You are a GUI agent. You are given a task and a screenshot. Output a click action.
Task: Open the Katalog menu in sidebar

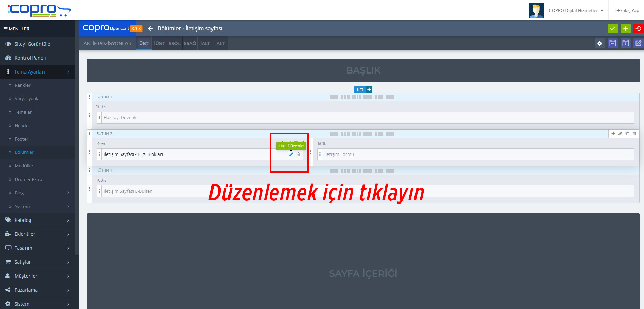(x=23, y=220)
